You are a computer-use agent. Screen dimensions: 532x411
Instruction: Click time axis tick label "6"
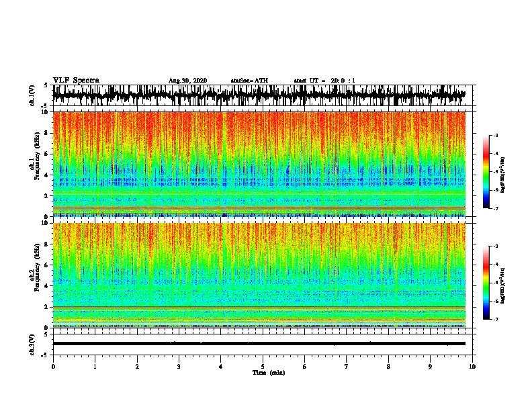(305, 367)
